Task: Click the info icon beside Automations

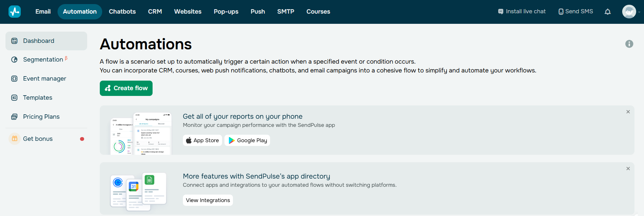Action: coord(629,44)
